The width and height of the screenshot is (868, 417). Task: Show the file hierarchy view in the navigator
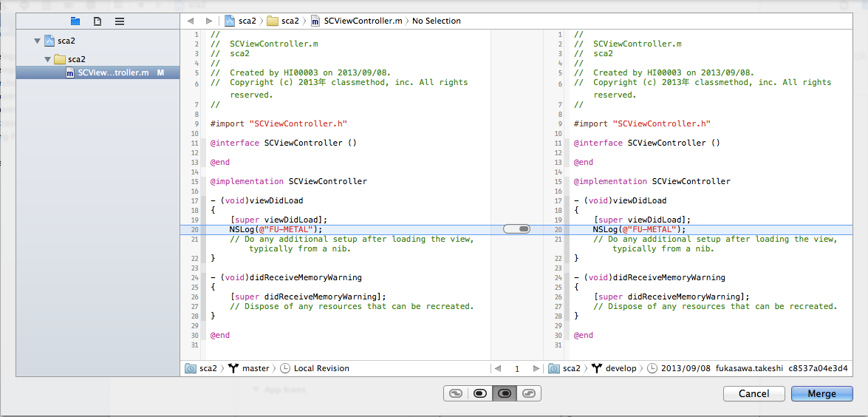[75, 21]
